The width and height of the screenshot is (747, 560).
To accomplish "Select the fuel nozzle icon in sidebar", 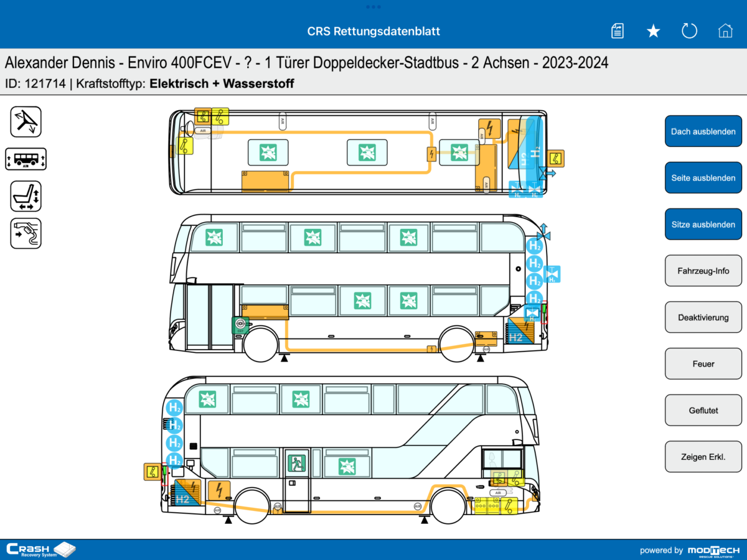I will pyautogui.click(x=26, y=233).
